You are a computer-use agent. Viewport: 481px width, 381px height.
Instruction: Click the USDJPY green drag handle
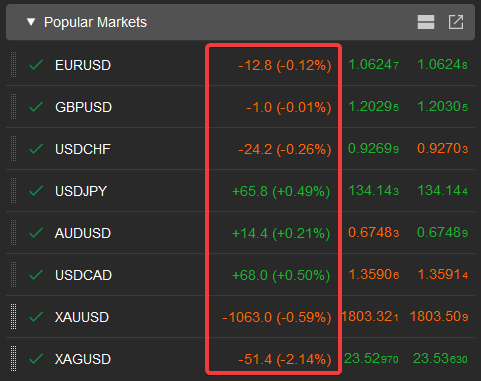click(13, 191)
